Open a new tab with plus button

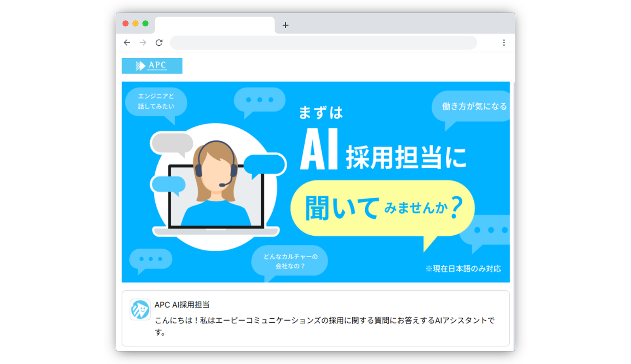(286, 25)
